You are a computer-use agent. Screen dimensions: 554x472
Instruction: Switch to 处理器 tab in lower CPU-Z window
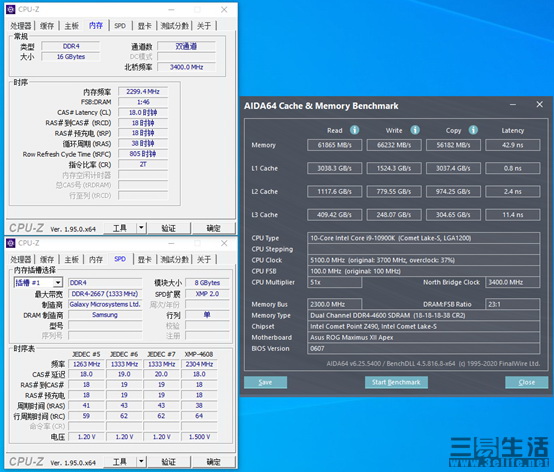pos(21,260)
